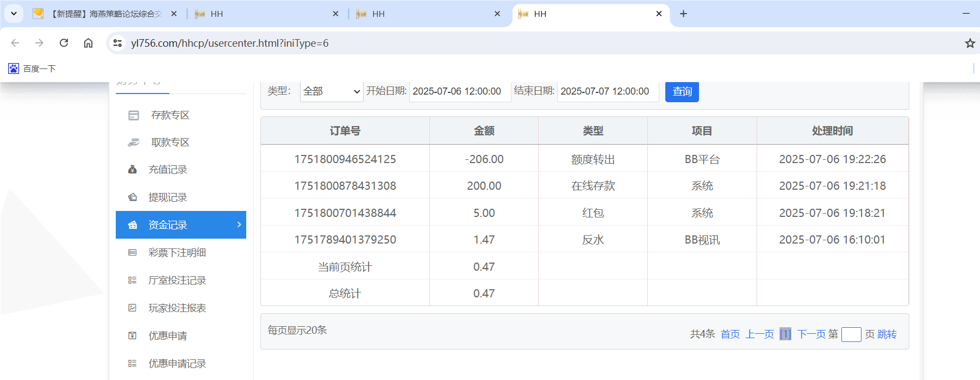Image resolution: width=980 pixels, height=380 pixels.
Task: Open 优惠申请记录 in the sidebar menu
Action: point(177,364)
